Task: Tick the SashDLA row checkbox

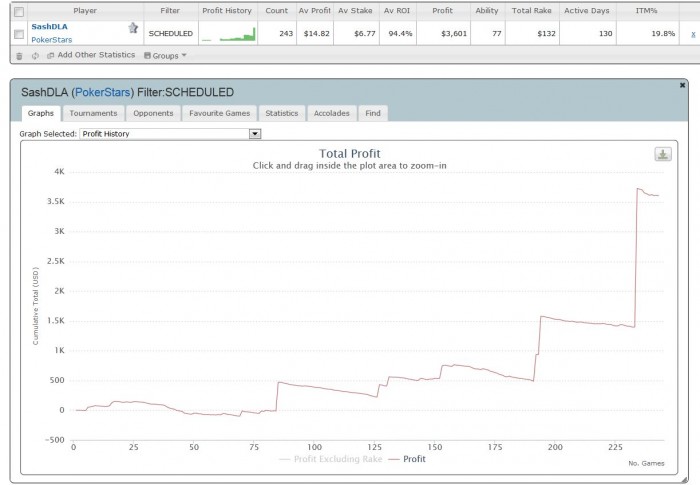Action: 19,34
